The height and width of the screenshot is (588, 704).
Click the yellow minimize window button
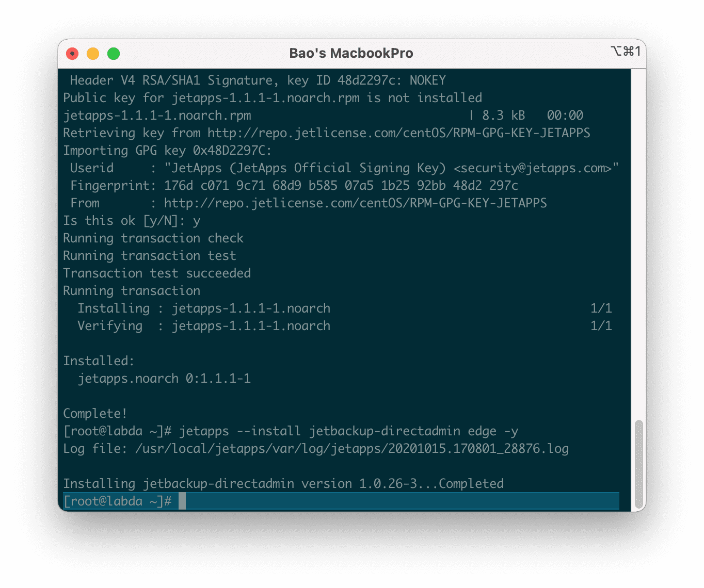click(x=93, y=53)
